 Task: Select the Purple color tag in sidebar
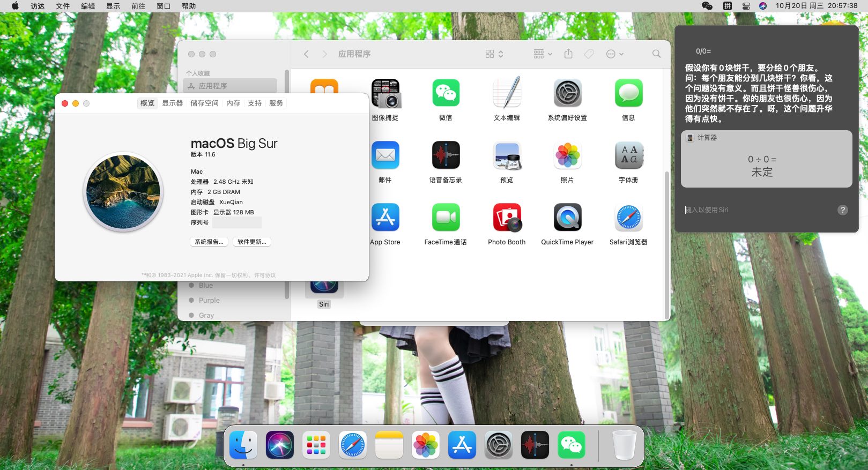[209, 301]
